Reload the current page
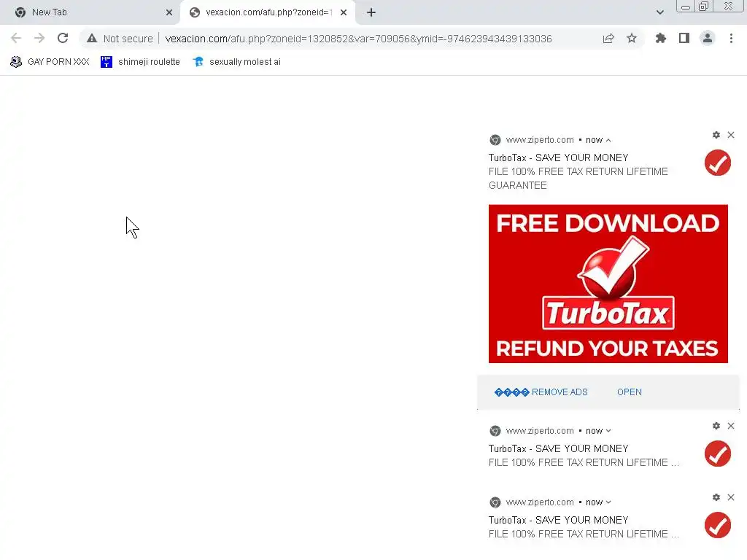Viewport: 747px width, 560px height. [x=63, y=38]
